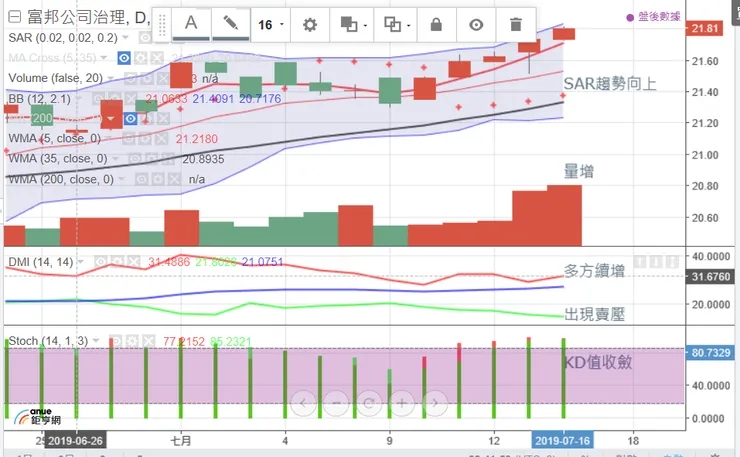Screen dimensions: 740x457
Task: Expand WMA (35, close, 0) dropdown arrow
Action: point(115,159)
